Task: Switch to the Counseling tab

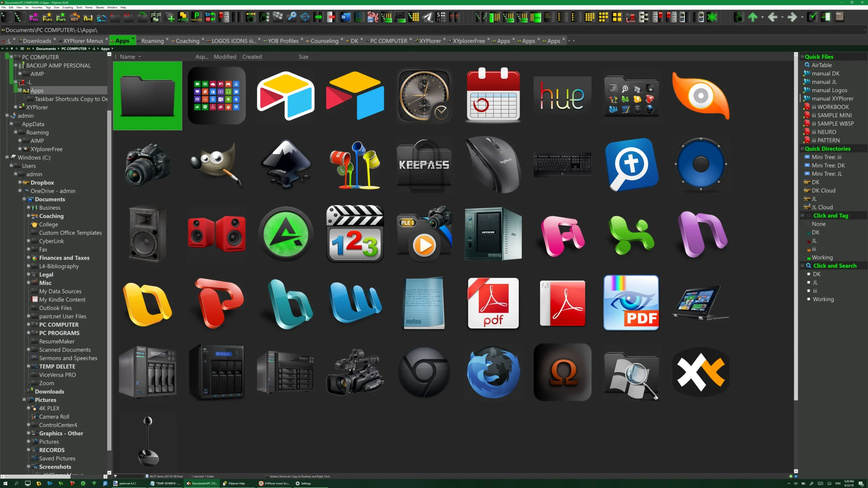Action: (x=324, y=41)
